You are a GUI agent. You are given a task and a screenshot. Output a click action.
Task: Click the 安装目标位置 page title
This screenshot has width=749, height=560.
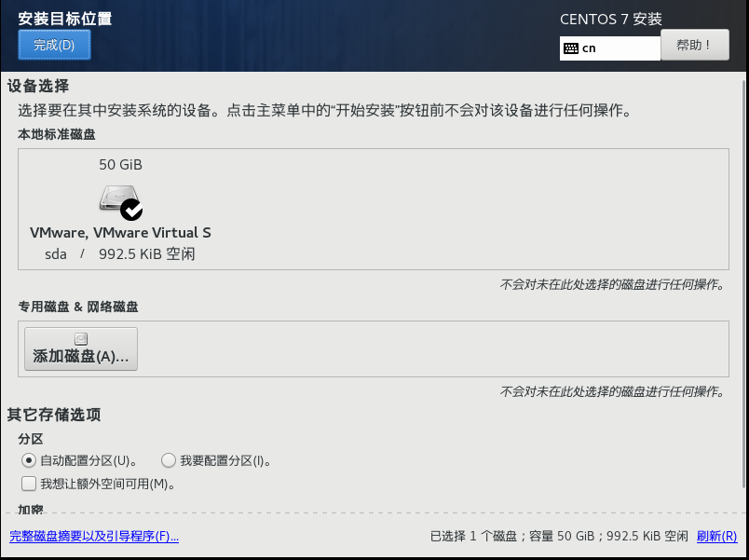65,19
